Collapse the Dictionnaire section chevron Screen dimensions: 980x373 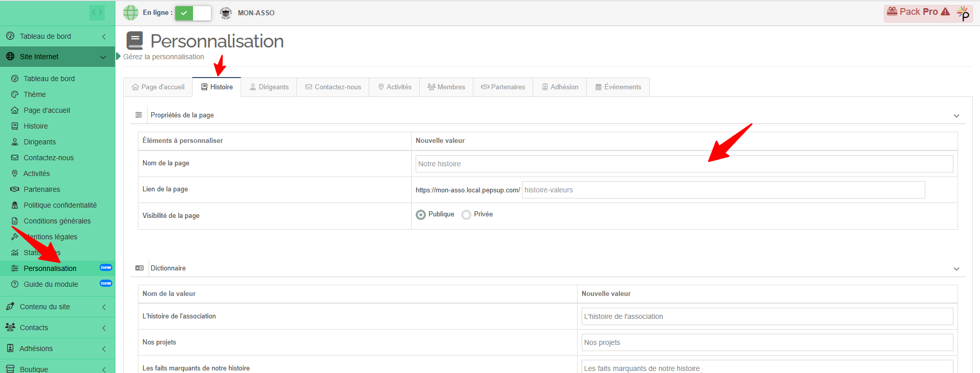click(x=956, y=269)
